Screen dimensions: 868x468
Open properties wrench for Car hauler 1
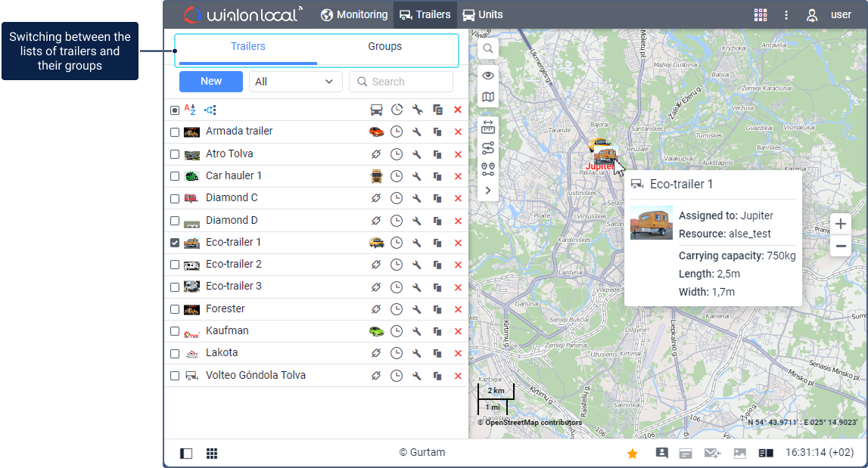coord(417,176)
